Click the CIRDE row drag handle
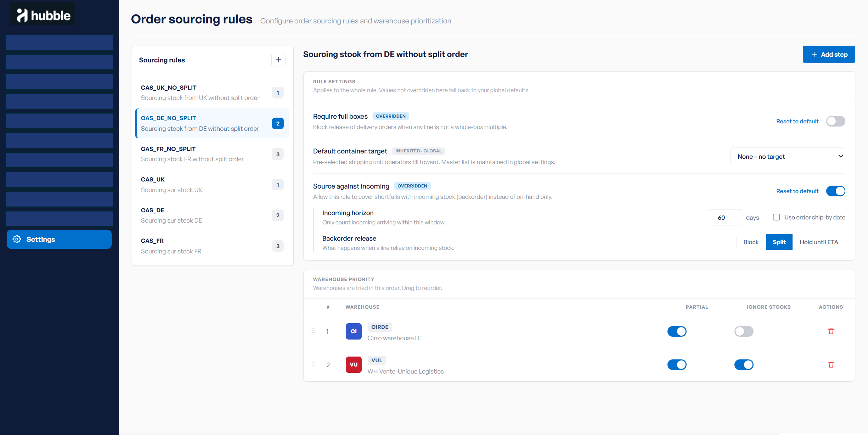Viewport: 868px width, 435px height. [x=313, y=331]
